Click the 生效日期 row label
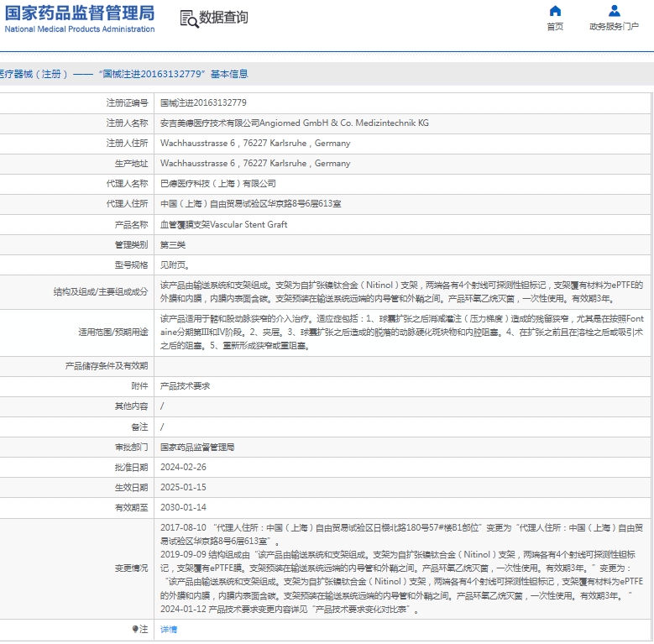This screenshot has width=654, height=644. 131,487
